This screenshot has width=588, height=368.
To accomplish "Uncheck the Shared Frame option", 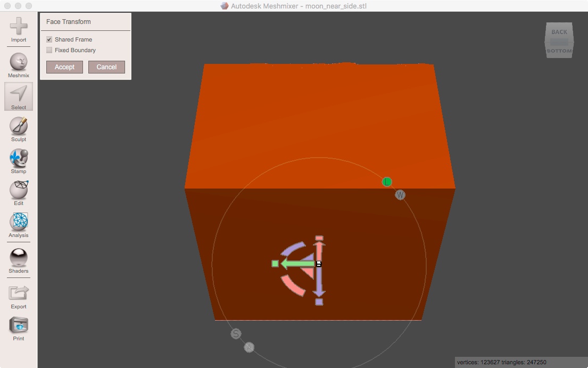I will [x=48, y=39].
